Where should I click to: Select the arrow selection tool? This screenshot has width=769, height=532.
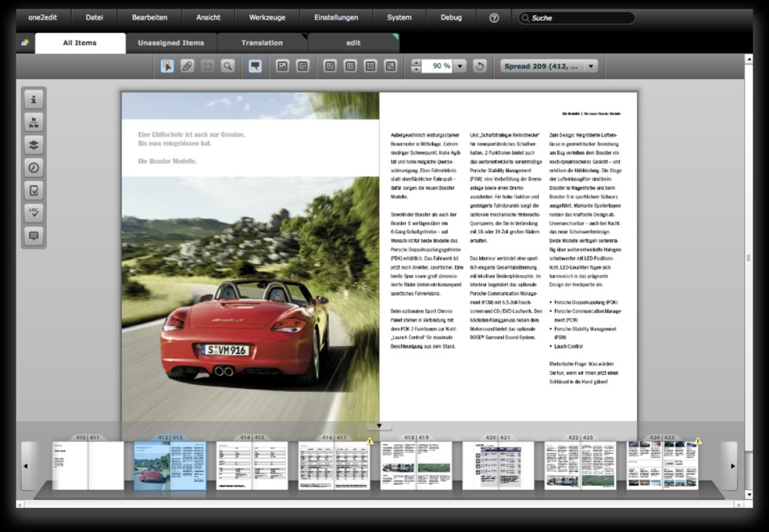pos(167,66)
